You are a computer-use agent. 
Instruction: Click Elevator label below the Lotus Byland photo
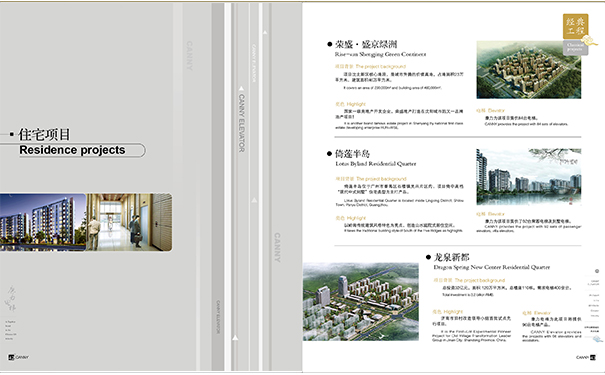click(x=490, y=214)
